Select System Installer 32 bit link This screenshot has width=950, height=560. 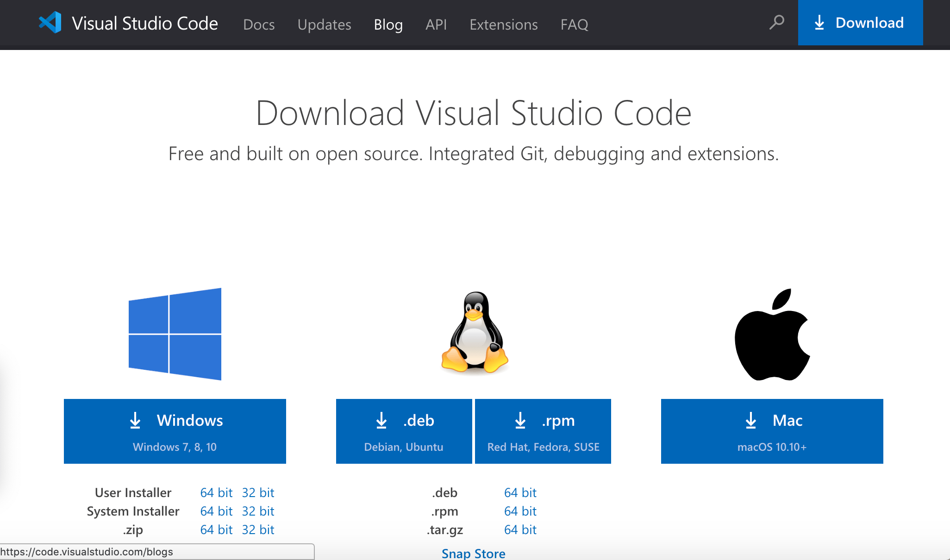tap(258, 511)
